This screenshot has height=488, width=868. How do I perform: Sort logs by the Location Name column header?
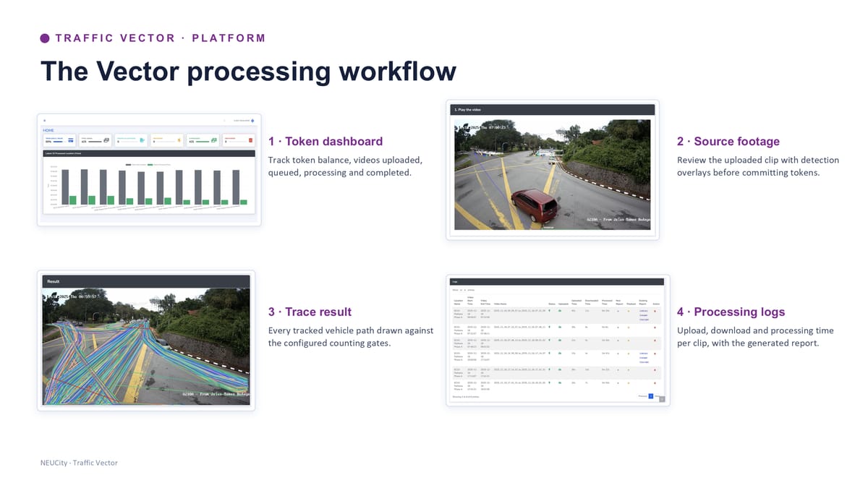[458, 302]
